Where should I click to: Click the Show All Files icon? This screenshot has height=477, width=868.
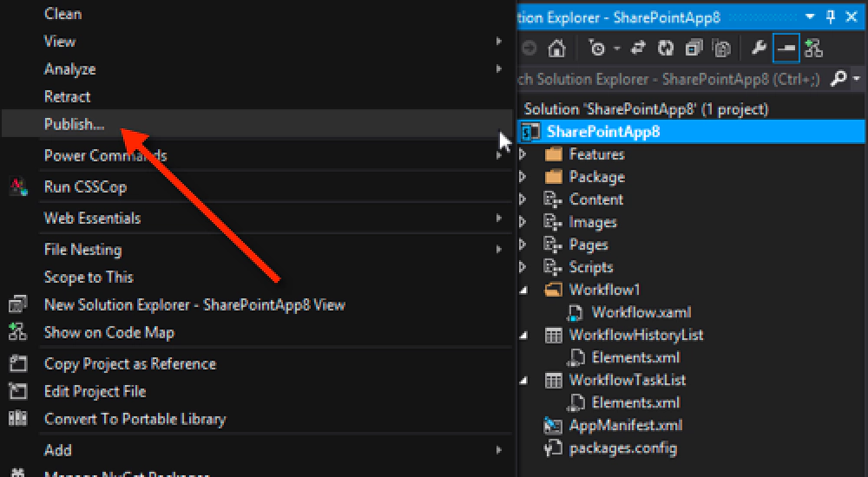(722, 49)
